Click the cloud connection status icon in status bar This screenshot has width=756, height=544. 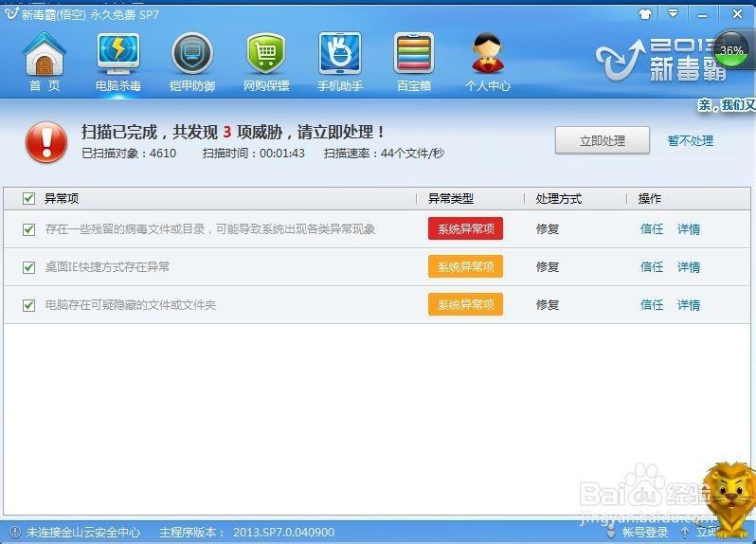(15, 532)
